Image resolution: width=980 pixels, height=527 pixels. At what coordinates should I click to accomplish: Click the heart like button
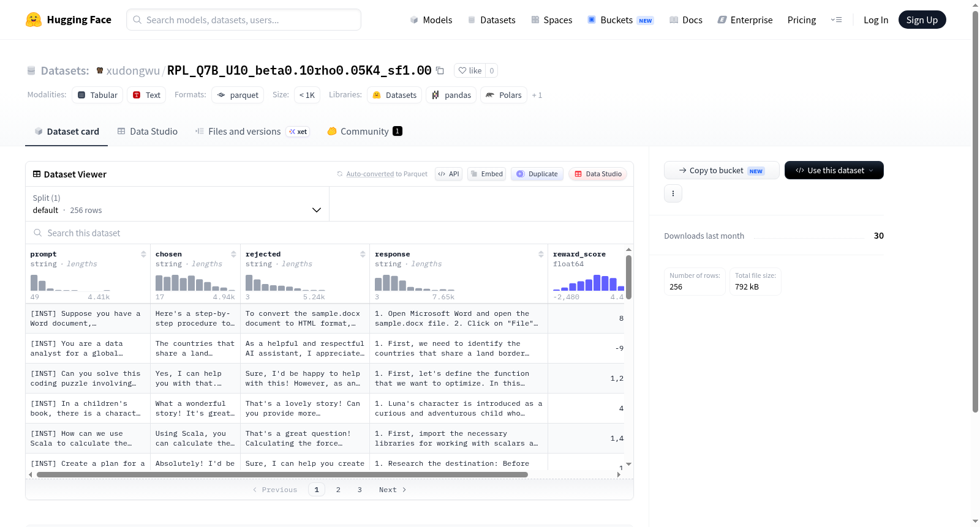(x=470, y=70)
